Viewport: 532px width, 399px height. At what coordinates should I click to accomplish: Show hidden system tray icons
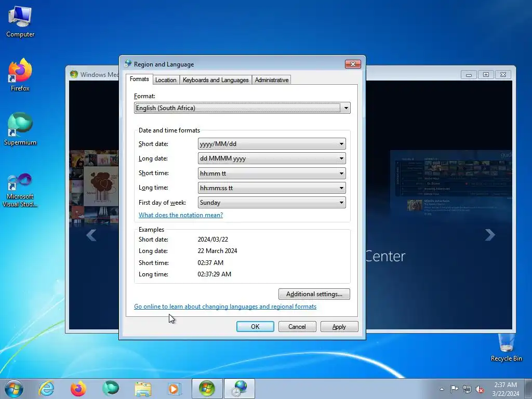click(442, 389)
